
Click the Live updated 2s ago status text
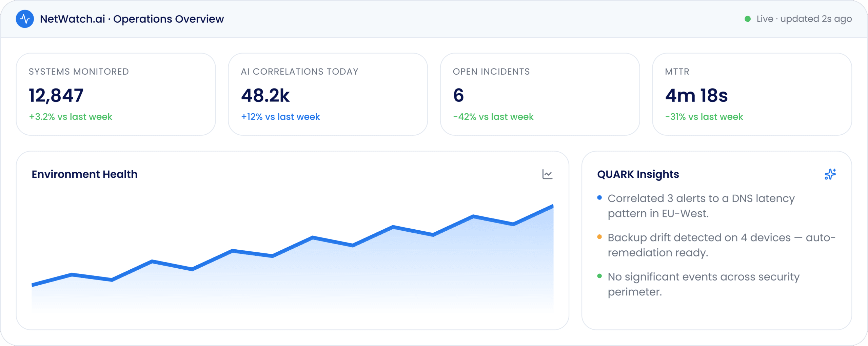[804, 19]
